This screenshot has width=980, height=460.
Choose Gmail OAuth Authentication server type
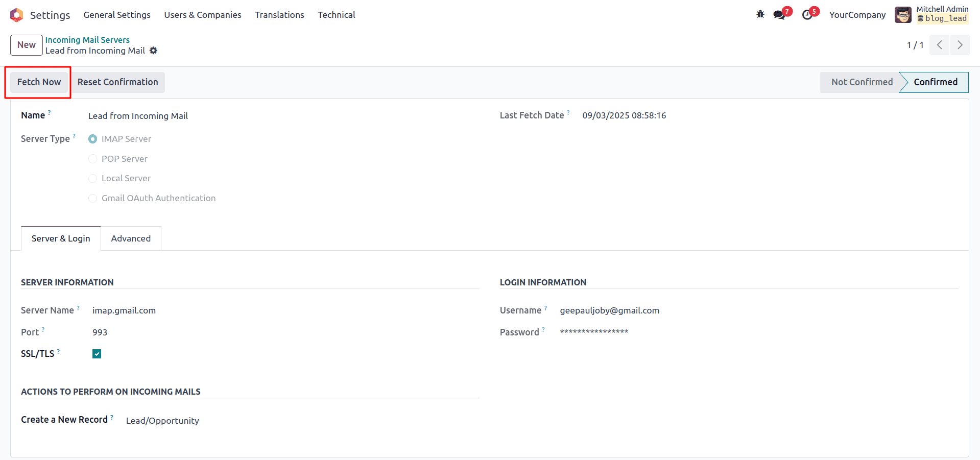point(92,198)
